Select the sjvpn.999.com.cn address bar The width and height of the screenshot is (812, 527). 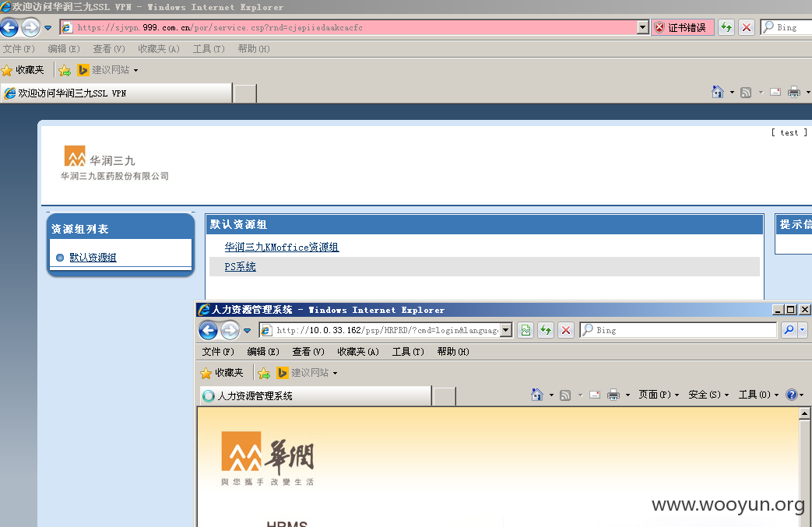(350, 27)
